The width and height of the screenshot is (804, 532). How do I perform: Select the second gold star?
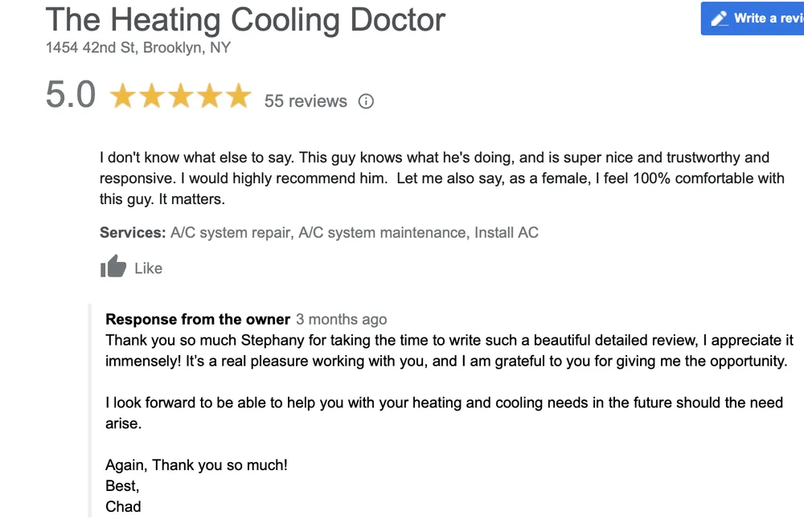pyautogui.click(x=153, y=95)
